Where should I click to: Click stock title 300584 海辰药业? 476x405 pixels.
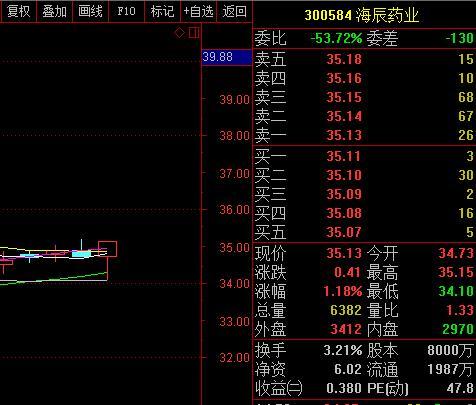pos(361,15)
